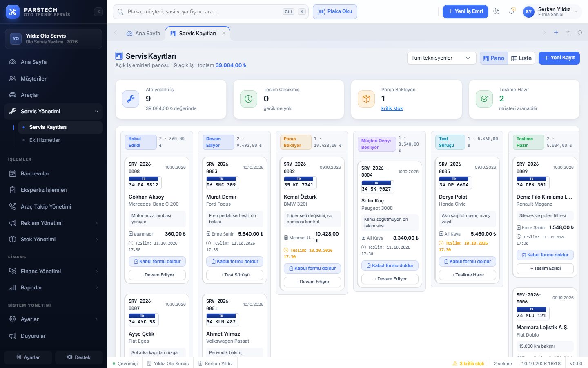Click the Plaka Oku scanner button

tap(335, 11)
